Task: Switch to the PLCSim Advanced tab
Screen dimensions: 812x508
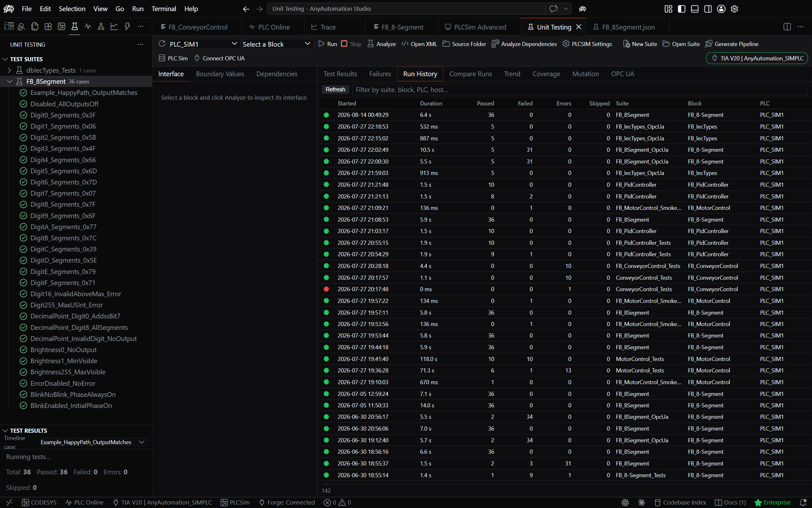Action: [x=475, y=27]
